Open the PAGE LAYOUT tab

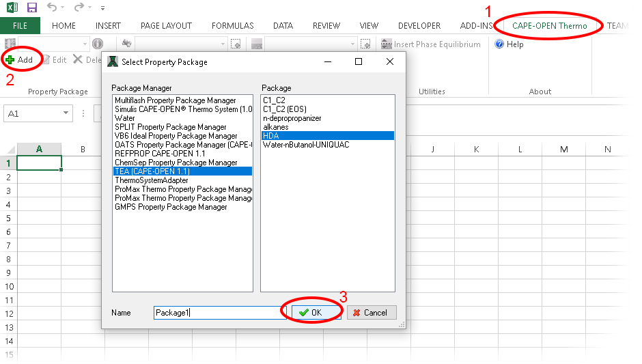click(166, 26)
